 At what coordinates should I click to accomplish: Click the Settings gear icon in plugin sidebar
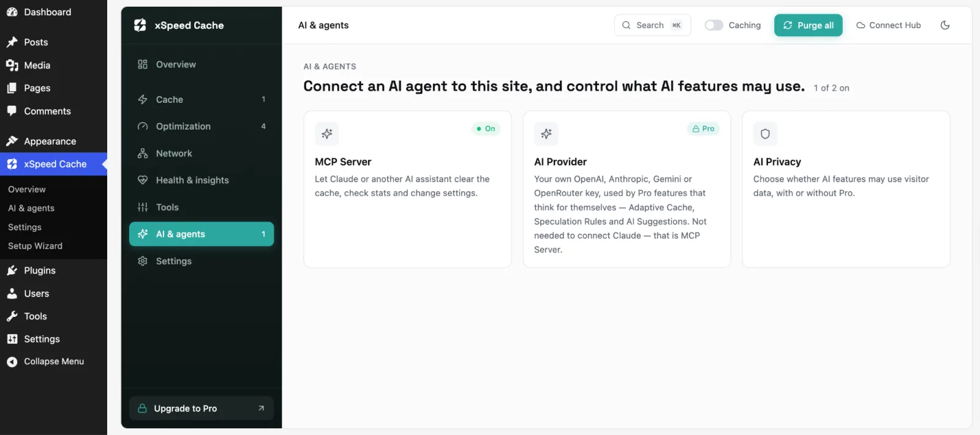click(x=143, y=261)
